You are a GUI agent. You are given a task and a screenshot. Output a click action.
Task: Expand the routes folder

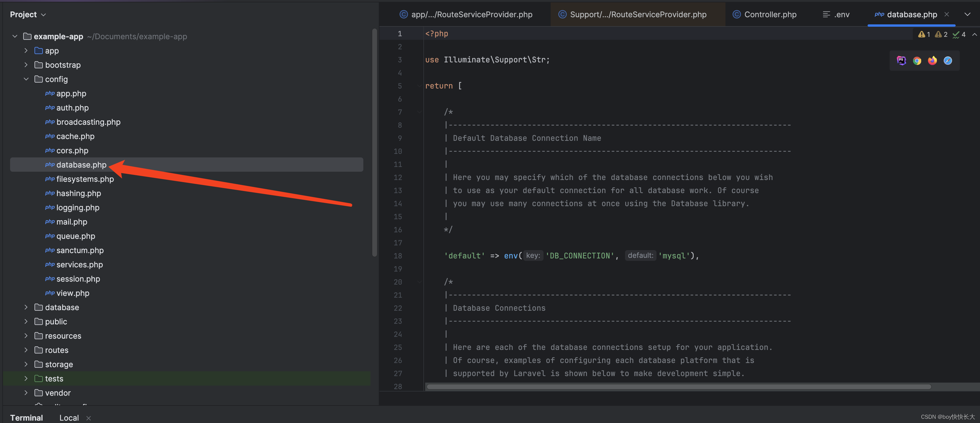click(x=26, y=350)
